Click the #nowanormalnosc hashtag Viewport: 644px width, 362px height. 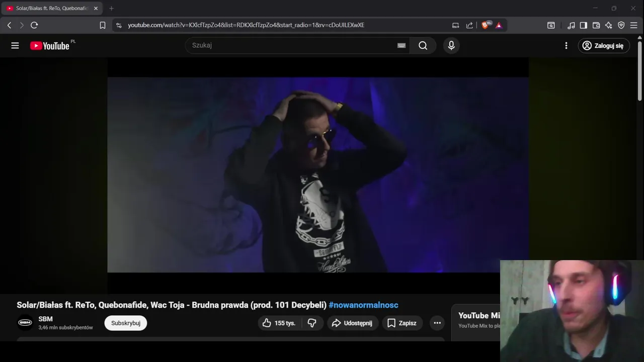pyautogui.click(x=363, y=305)
